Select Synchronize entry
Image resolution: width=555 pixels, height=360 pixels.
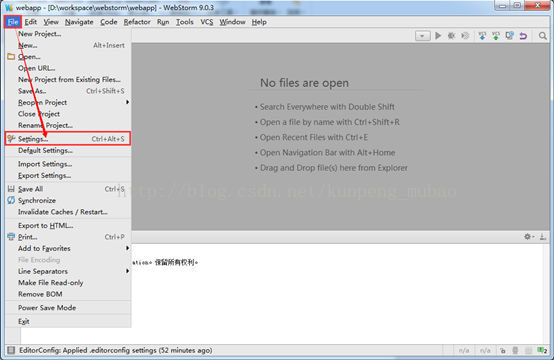[68, 200]
